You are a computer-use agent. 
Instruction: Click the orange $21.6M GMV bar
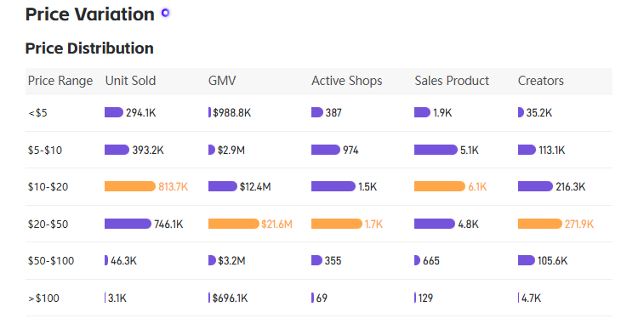point(234,224)
